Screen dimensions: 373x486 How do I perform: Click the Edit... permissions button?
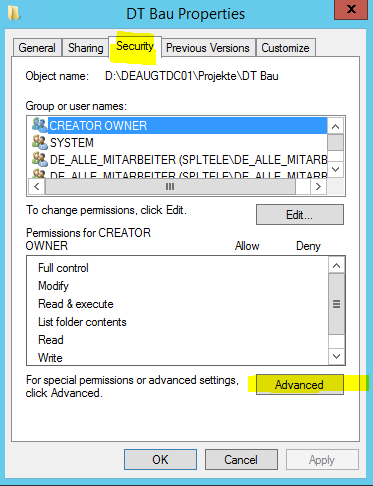click(300, 215)
